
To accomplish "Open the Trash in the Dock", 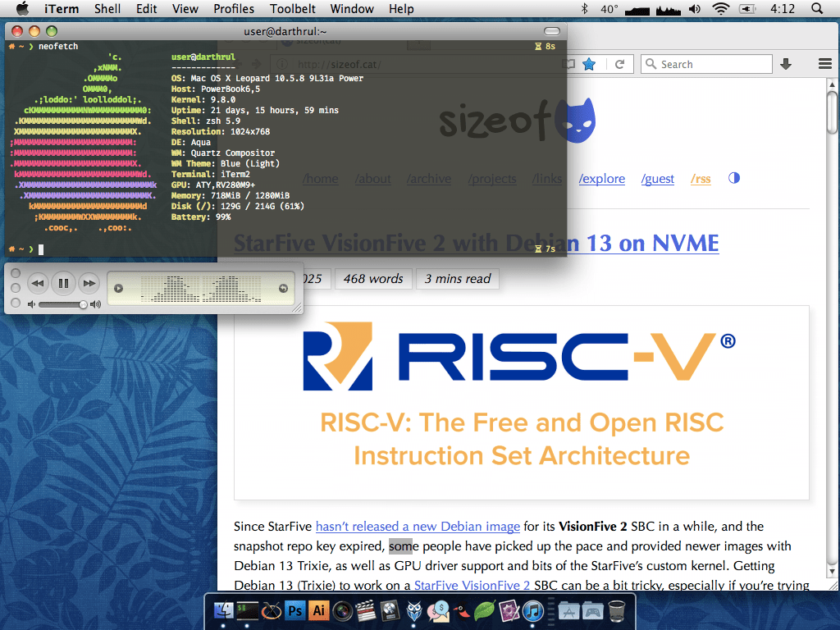I will (x=618, y=609).
